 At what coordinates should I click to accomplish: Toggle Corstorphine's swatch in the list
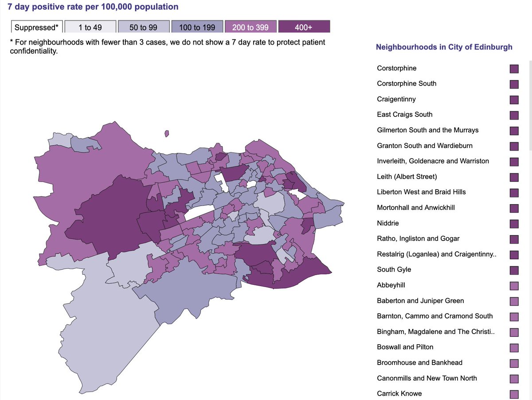(514, 69)
